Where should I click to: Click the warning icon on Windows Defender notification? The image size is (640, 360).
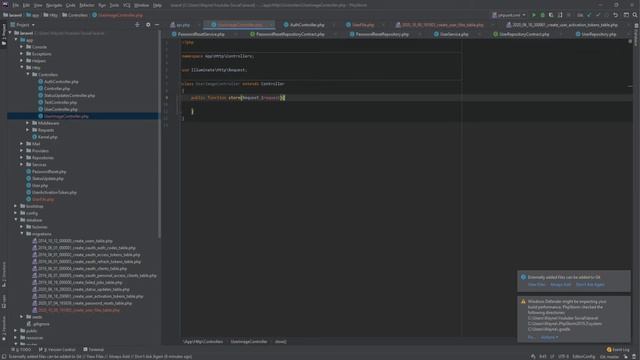click(x=523, y=301)
